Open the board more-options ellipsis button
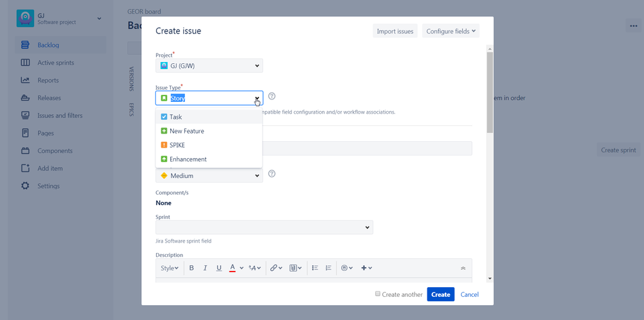This screenshot has width=644, height=320. pyautogui.click(x=633, y=25)
